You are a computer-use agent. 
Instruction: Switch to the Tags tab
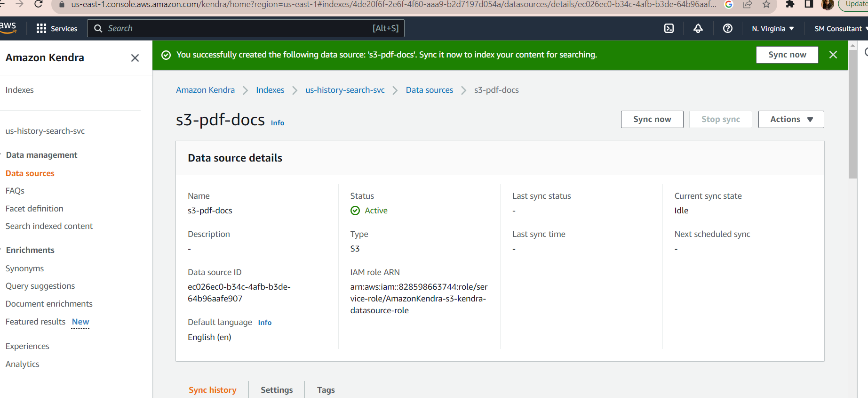pos(326,390)
